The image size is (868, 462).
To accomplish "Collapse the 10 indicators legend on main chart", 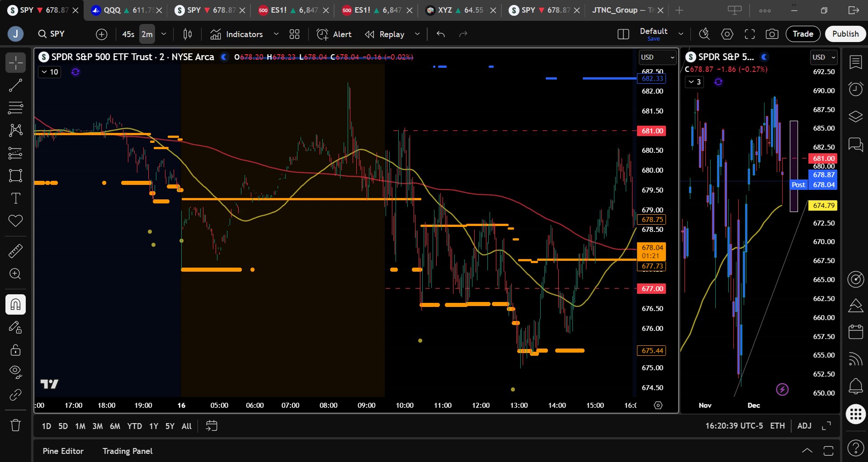I will [x=50, y=72].
